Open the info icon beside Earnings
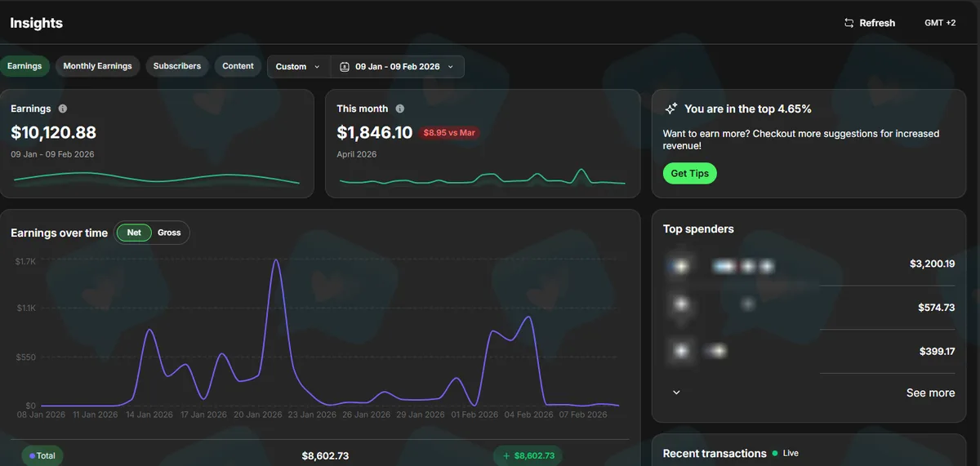Viewport: 980px width, 466px height. tap(63, 109)
